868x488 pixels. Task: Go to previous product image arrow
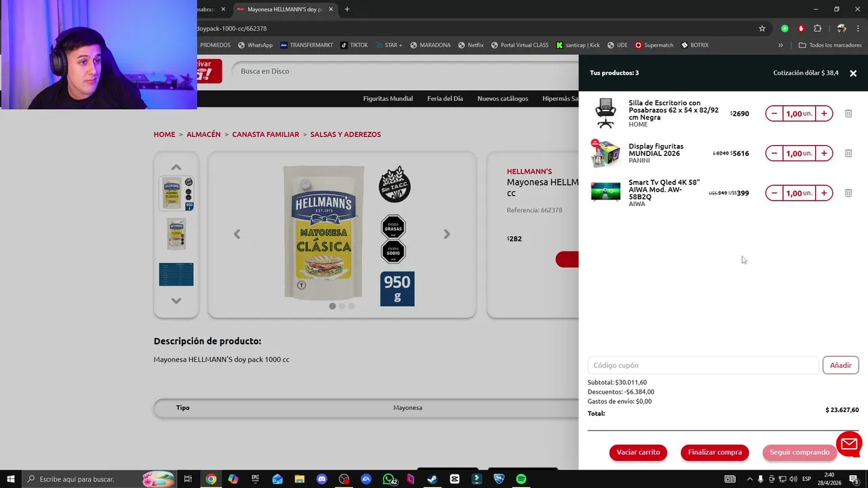237,234
